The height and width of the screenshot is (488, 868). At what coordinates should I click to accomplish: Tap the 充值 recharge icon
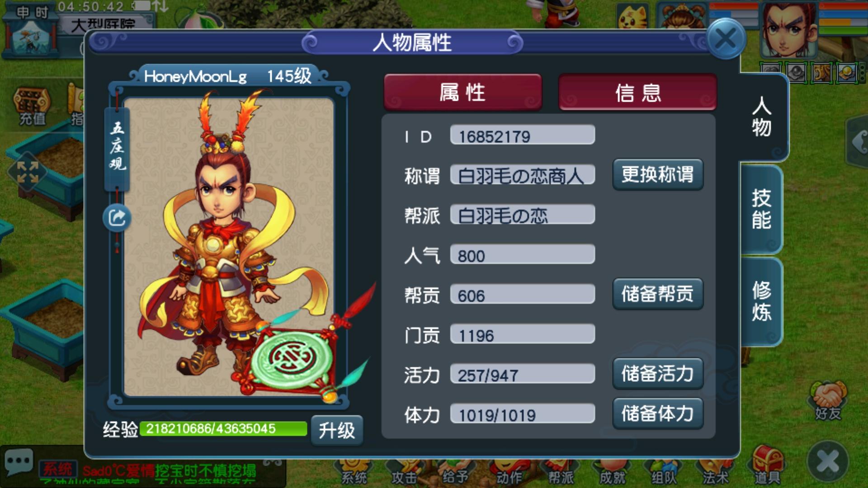[x=32, y=106]
